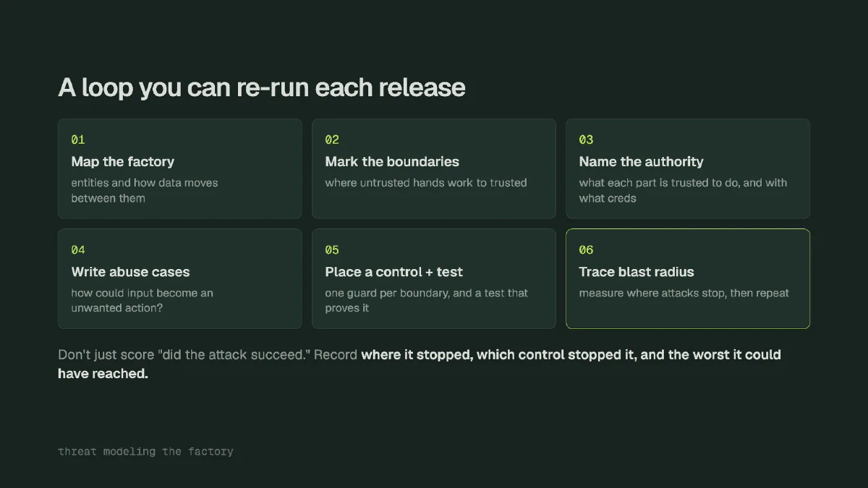Click the step number 04 label

tap(78, 250)
